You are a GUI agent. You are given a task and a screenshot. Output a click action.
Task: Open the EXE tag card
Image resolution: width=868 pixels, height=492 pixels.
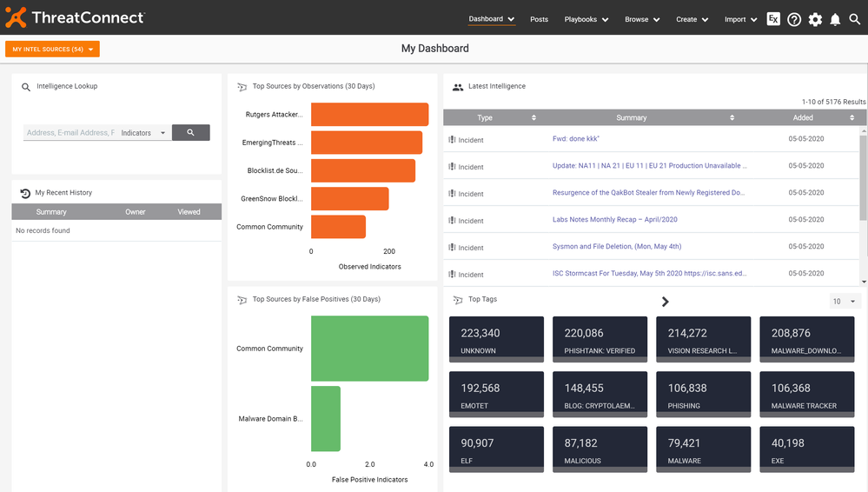[x=807, y=449]
